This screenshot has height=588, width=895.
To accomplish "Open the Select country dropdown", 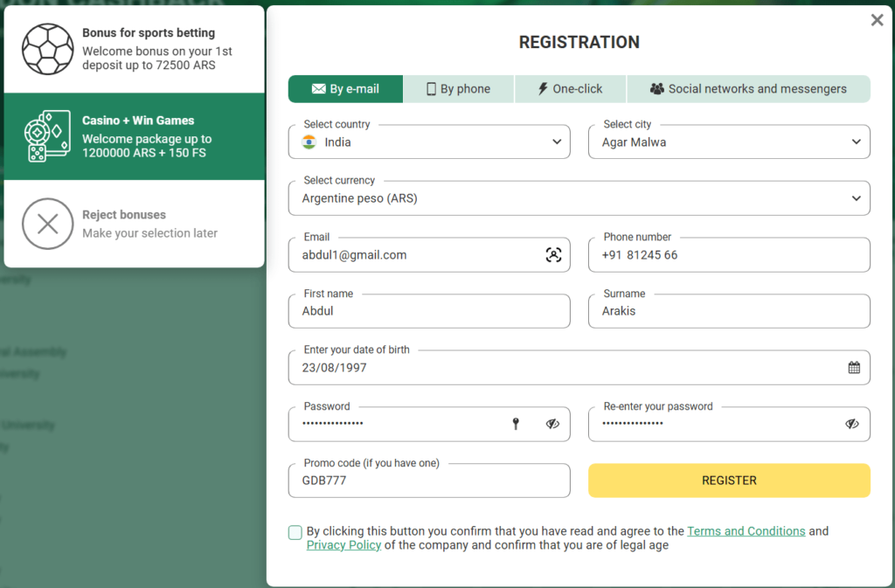I will [x=429, y=142].
